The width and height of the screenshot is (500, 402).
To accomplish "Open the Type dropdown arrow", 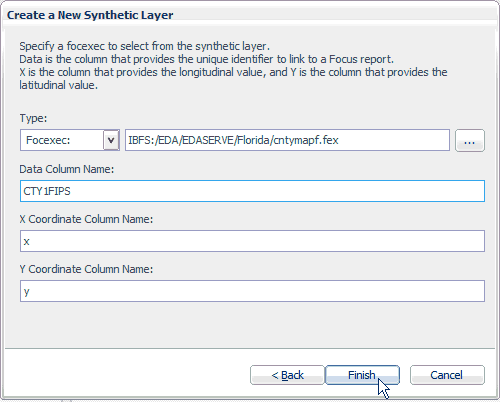I will [x=111, y=140].
